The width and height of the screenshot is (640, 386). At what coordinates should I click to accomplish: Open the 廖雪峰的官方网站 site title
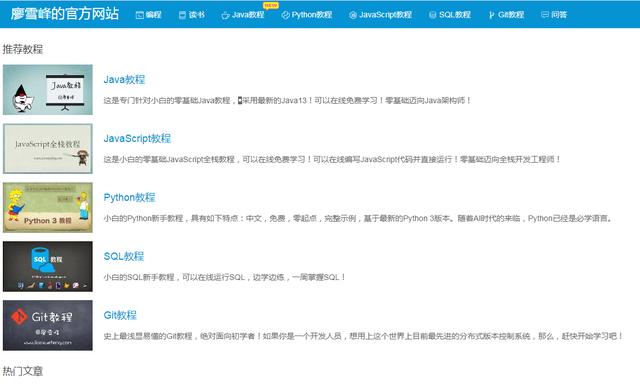coord(64,14)
